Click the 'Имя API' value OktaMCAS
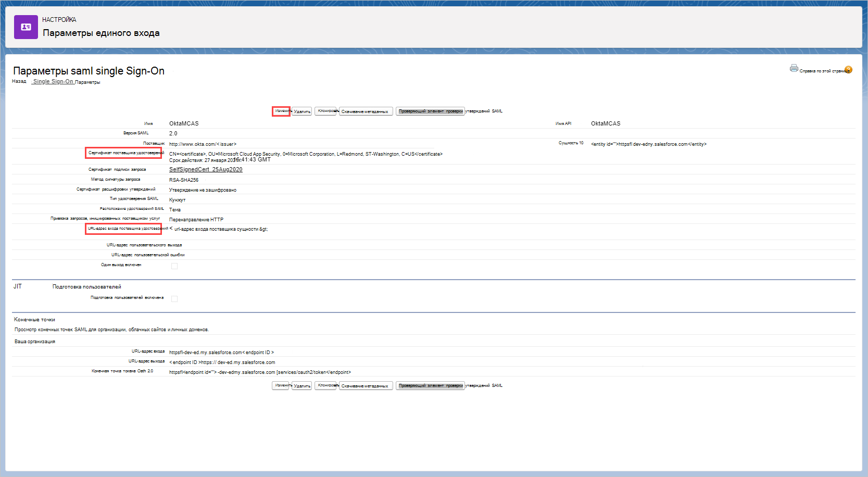 point(606,124)
